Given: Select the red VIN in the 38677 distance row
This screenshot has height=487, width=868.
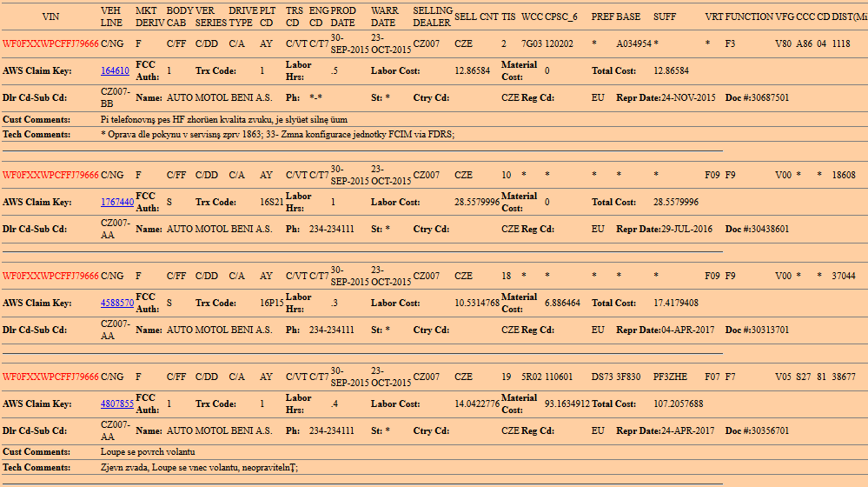Looking at the screenshot, I should pyautogui.click(x=50, y=377).
